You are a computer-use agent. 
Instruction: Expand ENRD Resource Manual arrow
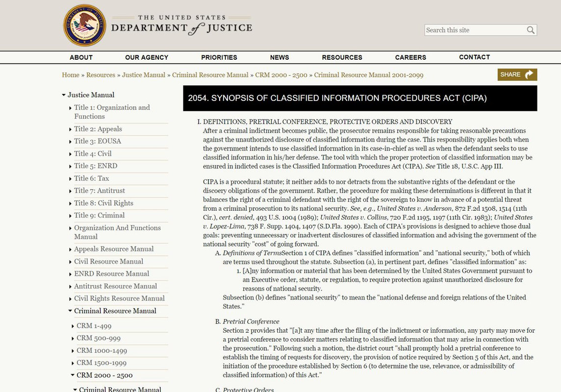tap(70, 274)
